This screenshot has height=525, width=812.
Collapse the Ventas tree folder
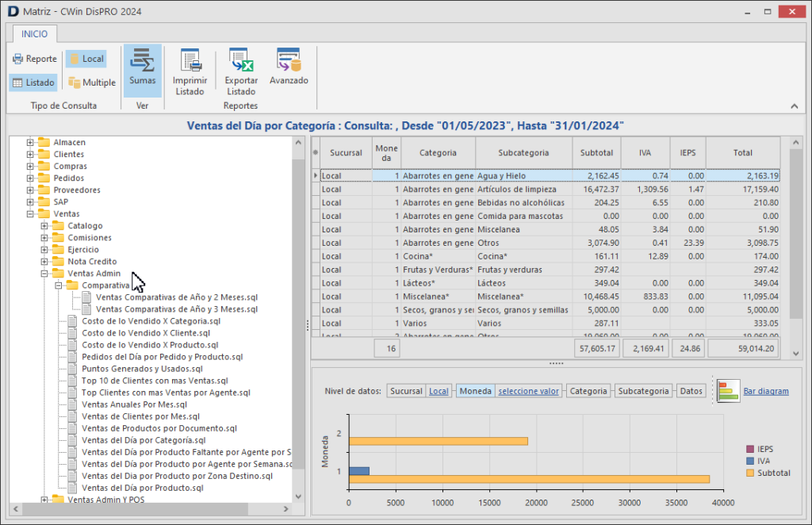tap(31, 214)
